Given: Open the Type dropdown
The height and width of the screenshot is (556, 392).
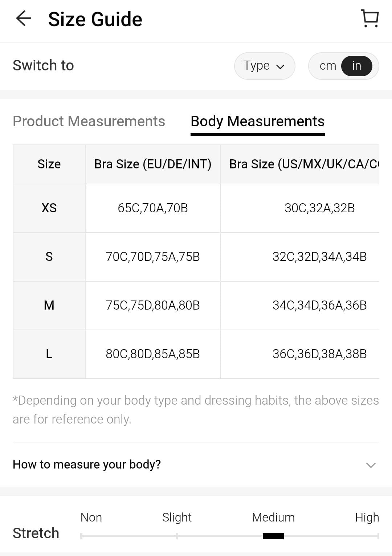Looking at the screenshot, I should (264, 66).
